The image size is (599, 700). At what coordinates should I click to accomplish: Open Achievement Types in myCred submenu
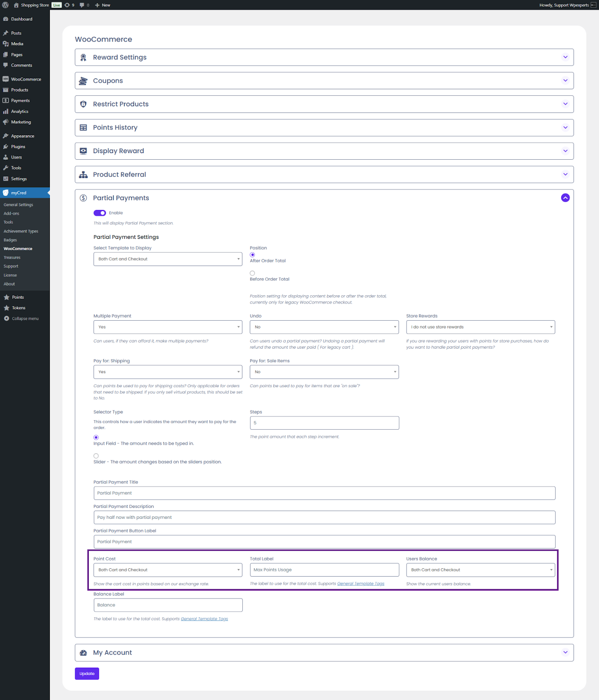(x=21, y=231)
